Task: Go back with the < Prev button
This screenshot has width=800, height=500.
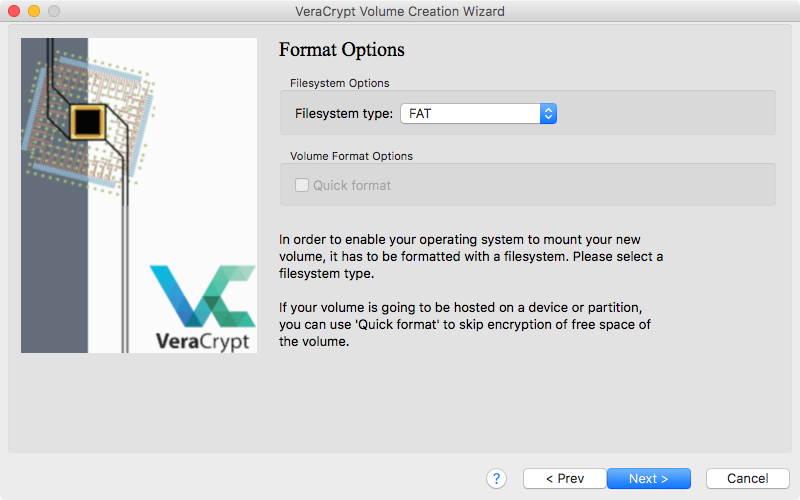Action: (565, 479)
